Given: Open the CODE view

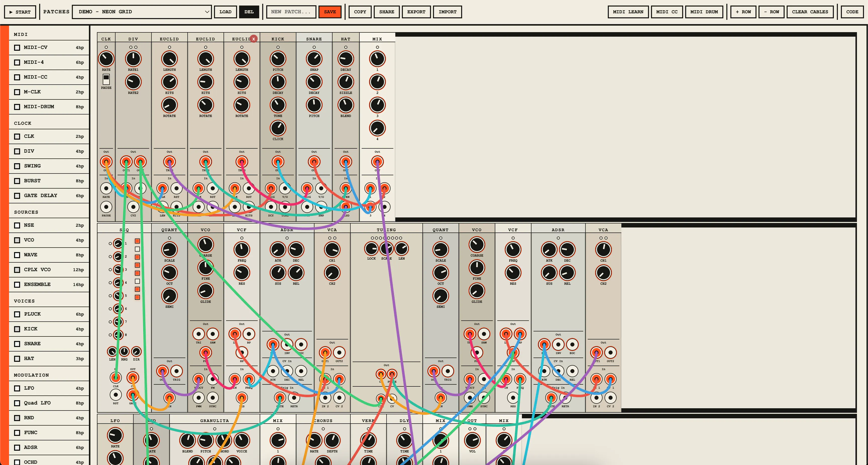Looking at the screenshot, I should coord(852,12).
